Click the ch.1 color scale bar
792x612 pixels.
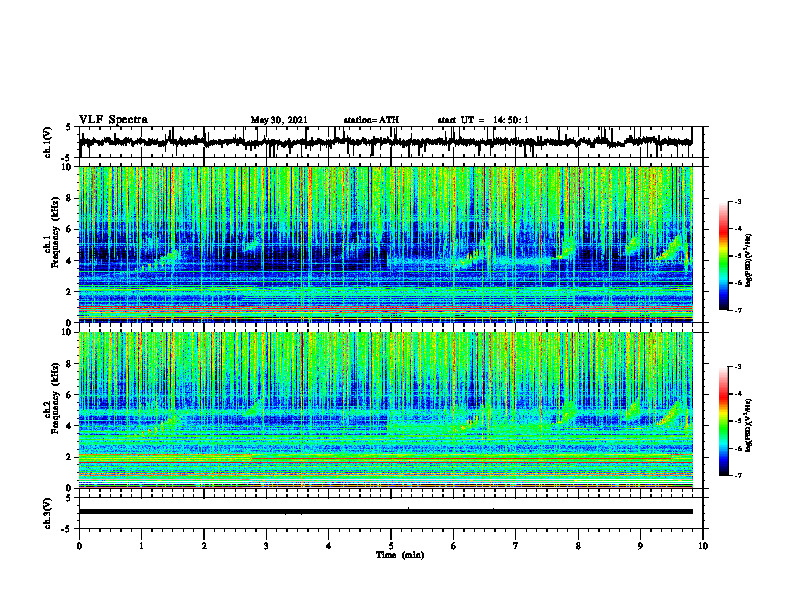click(x=723, y=256)
